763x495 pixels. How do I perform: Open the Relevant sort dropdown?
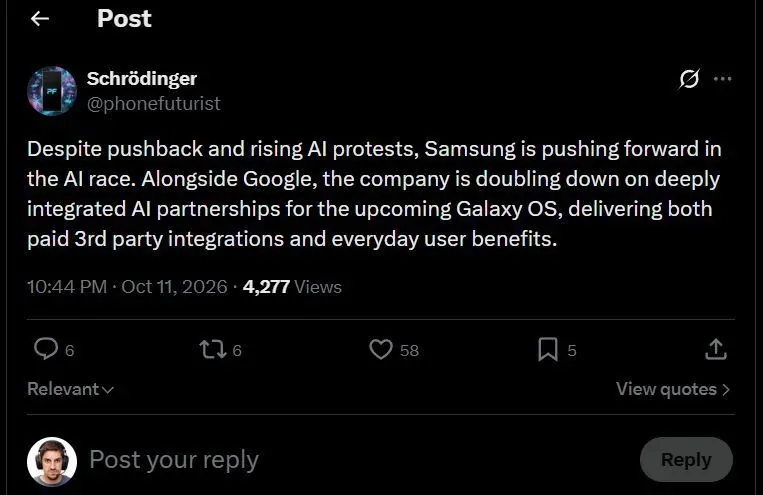coord(71,389)
